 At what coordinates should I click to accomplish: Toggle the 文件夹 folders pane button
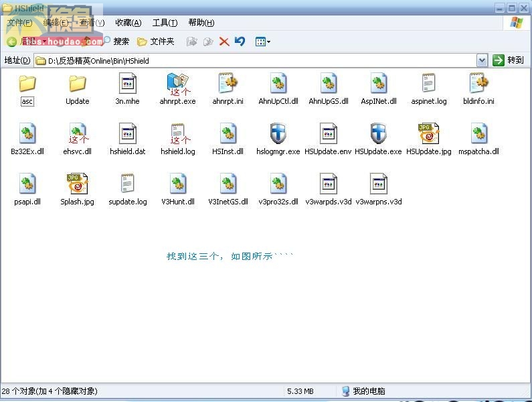[x=156, y=42]
